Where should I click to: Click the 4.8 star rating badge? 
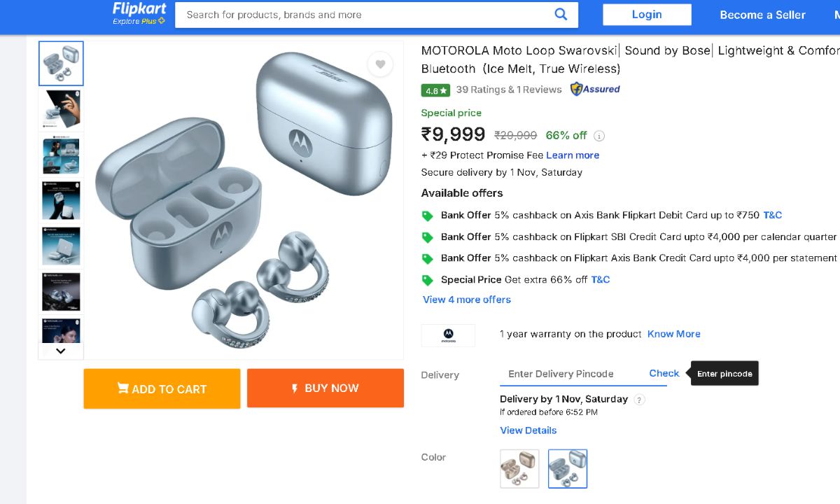tap(435, 90)
